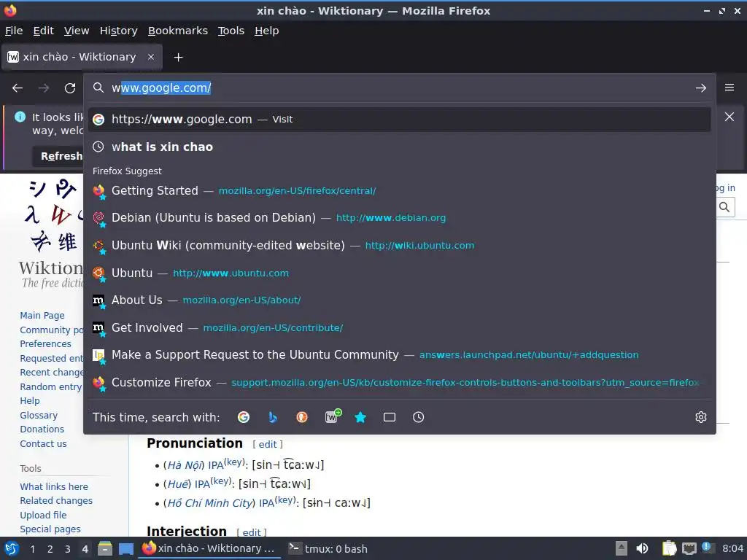Viewport: 747px width, 560px height.
Task: Open the About Us mozilla suggestion
Action: pyautogui.click(x=399, y=300)
